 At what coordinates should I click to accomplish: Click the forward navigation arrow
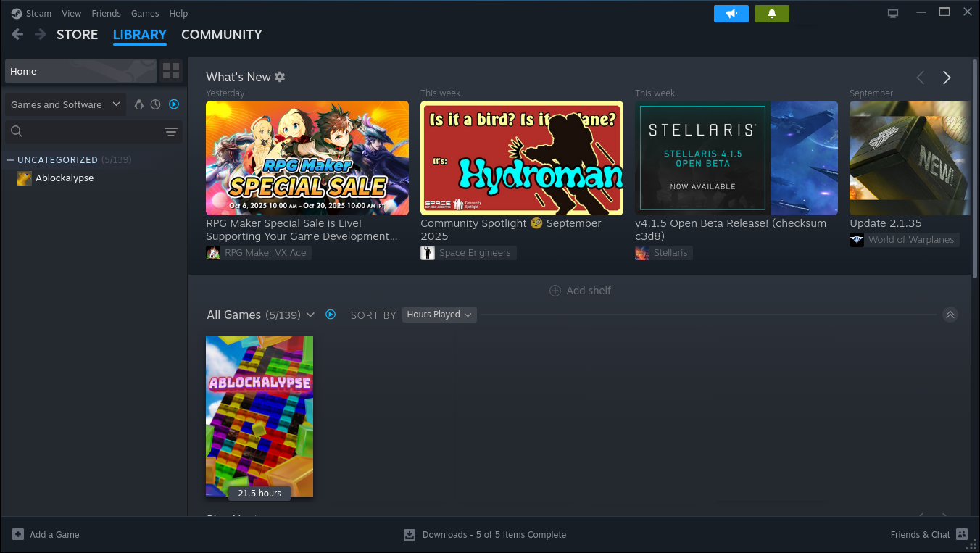coord(41,34)
